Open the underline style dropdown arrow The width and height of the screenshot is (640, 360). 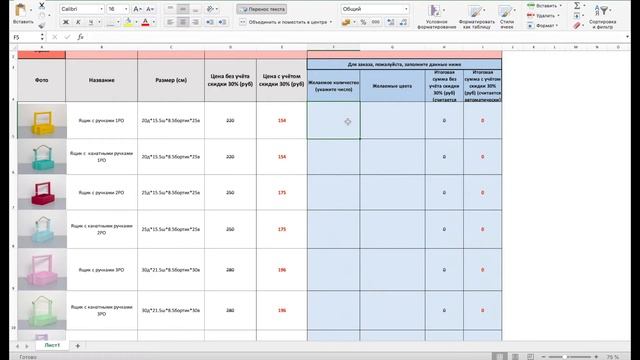coord(99,22)
